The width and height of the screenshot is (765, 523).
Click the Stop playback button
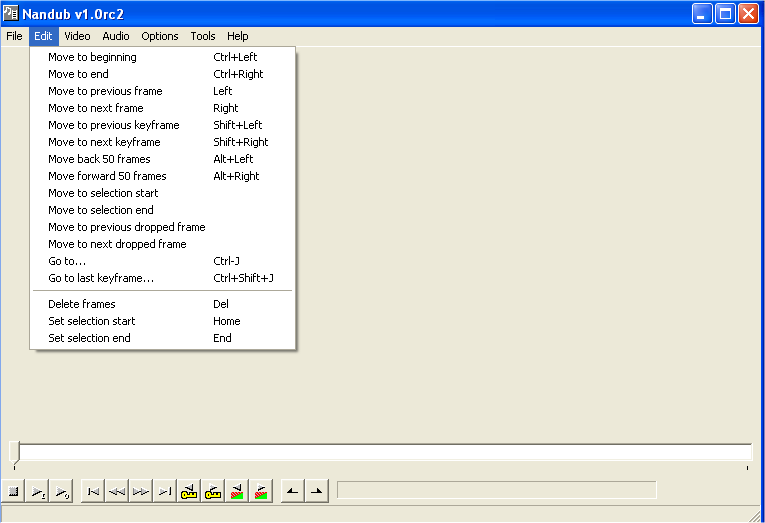click(x=14, y=491)
